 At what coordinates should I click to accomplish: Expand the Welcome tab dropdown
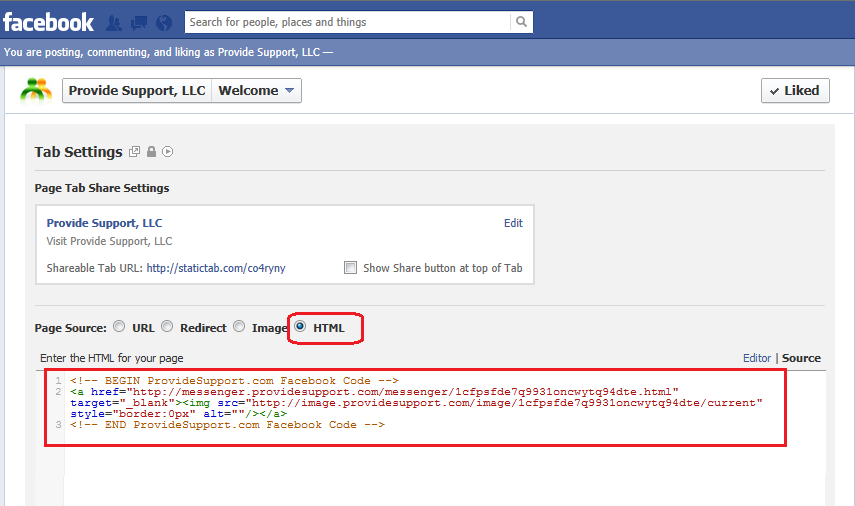(256, 91)
